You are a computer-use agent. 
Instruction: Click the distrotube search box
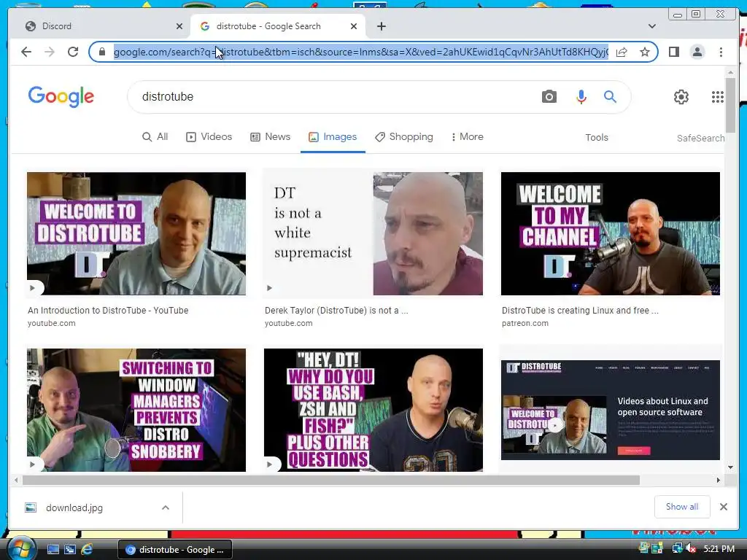coord(333,97)
